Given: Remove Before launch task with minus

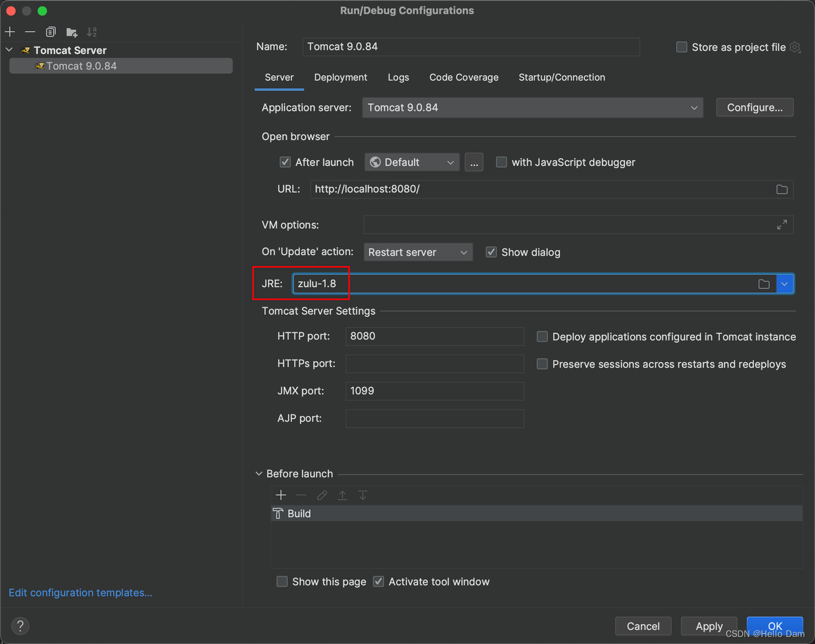Looking at the screenshot, I should point(302,495).
